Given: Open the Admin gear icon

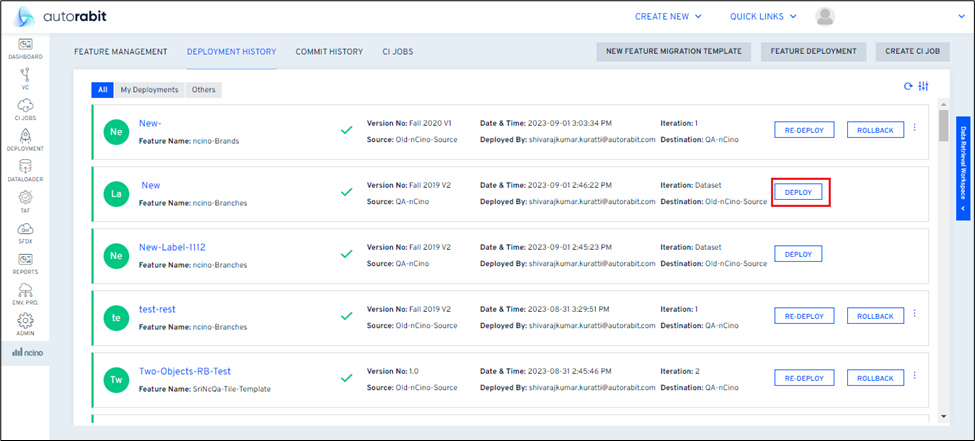Looking at the screenshot, I should pyautogui.click(x=25, y=324).
